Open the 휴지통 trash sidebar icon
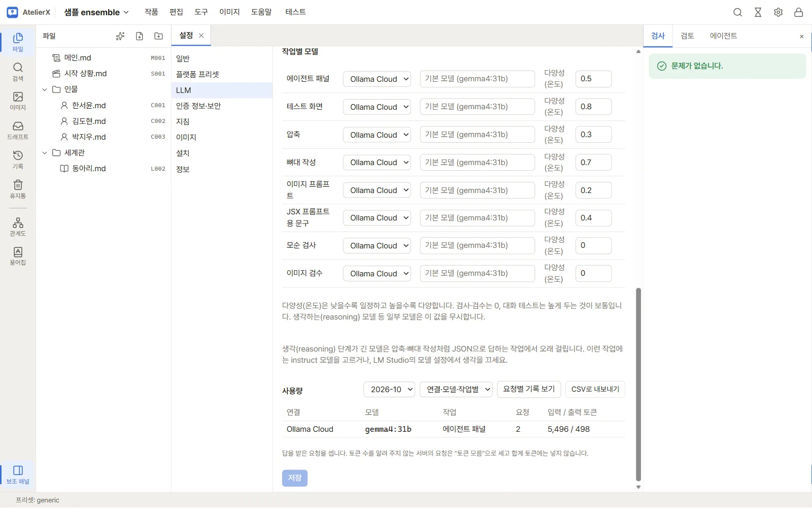Image resolution: width=812 pixels, height=508 pixels. pyautogui.click(x=18, y=189)
